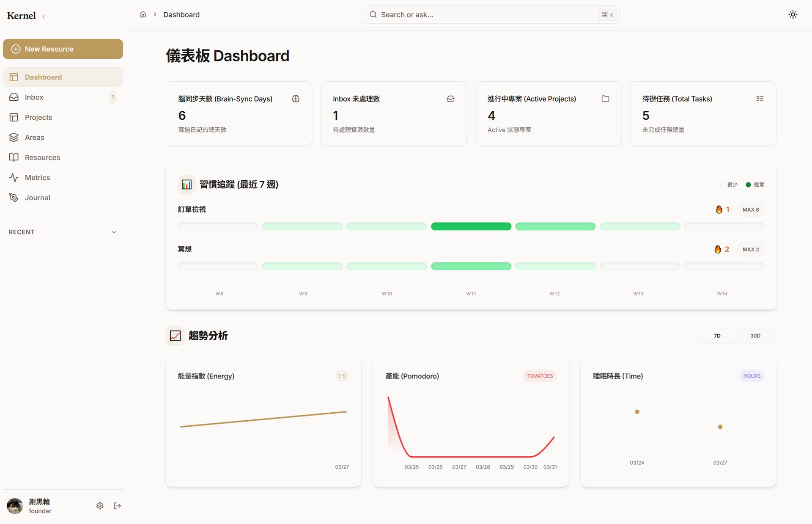Click the logout icon in sidebar footer
This screenshot has width=812, height=524.
(118, 506)
